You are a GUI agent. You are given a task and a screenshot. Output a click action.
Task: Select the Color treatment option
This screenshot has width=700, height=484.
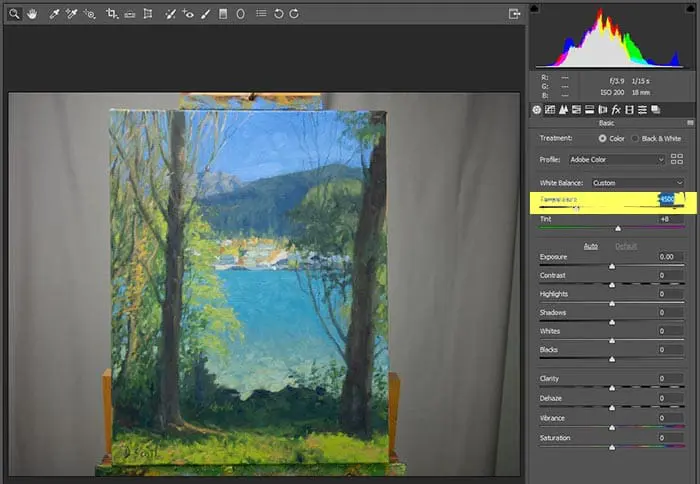602,138
